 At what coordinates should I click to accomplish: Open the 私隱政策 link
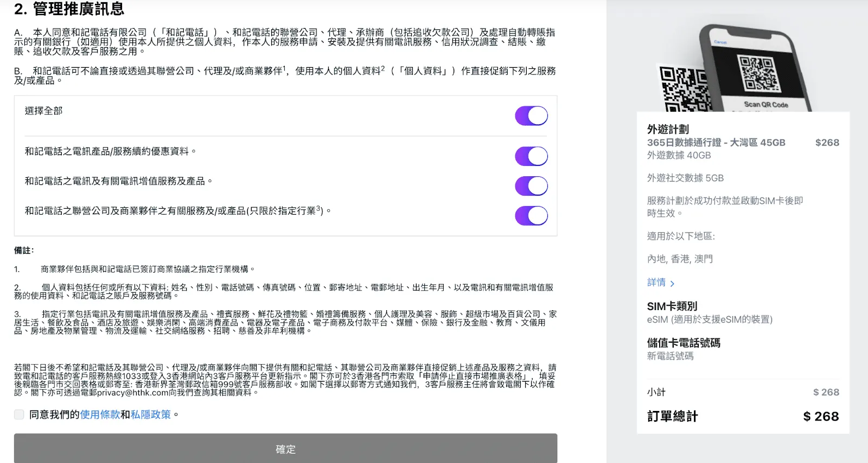(x=151, y=415)
